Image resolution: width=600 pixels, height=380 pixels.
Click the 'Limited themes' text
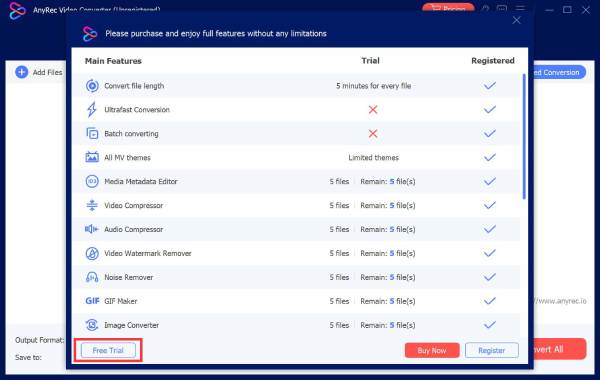[x=373, y=157]
